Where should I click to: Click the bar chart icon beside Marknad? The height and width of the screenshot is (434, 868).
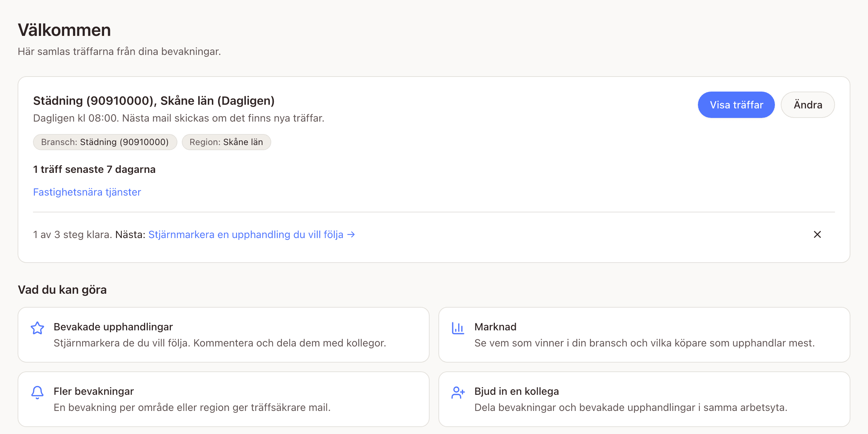coord(458,328)
